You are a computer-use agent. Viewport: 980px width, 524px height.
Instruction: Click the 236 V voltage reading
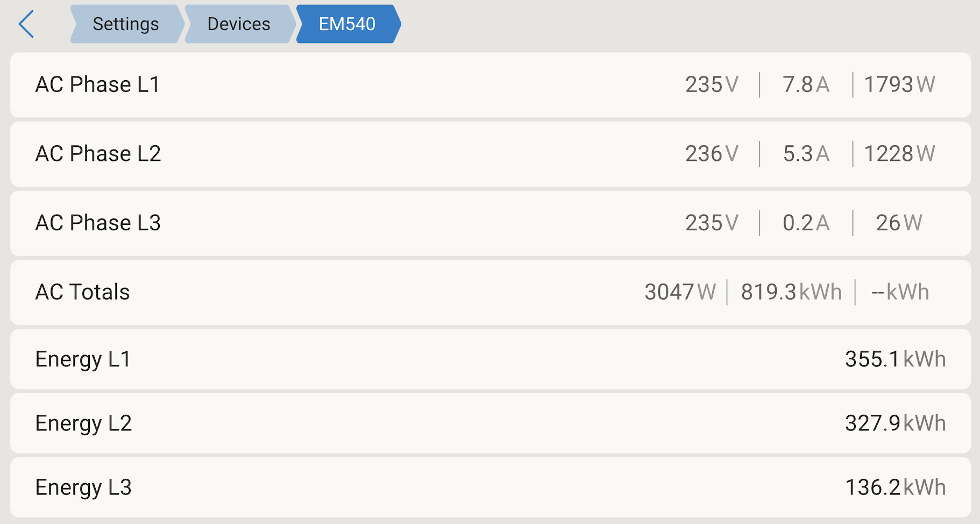(x=712, y=154)
